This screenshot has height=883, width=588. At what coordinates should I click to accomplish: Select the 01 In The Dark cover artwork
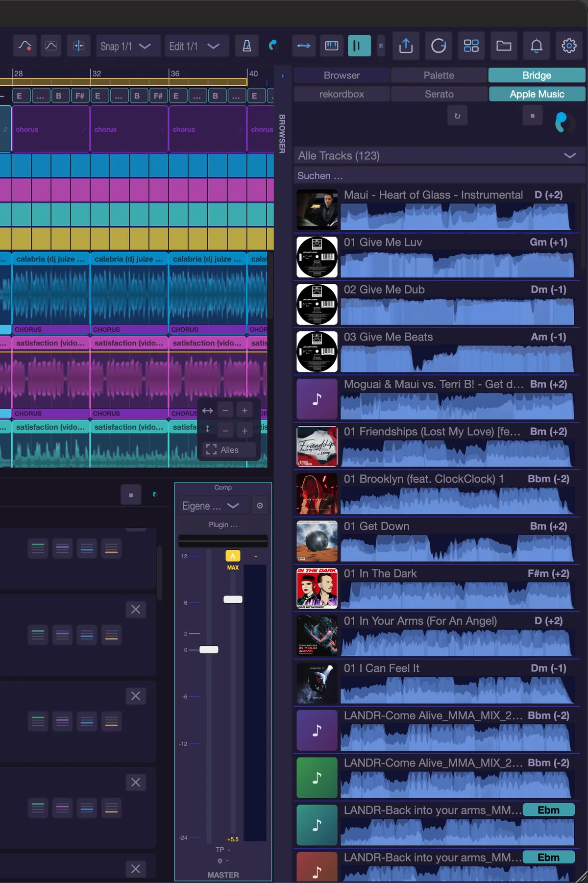pyautogui.click(x=317, y=589)
